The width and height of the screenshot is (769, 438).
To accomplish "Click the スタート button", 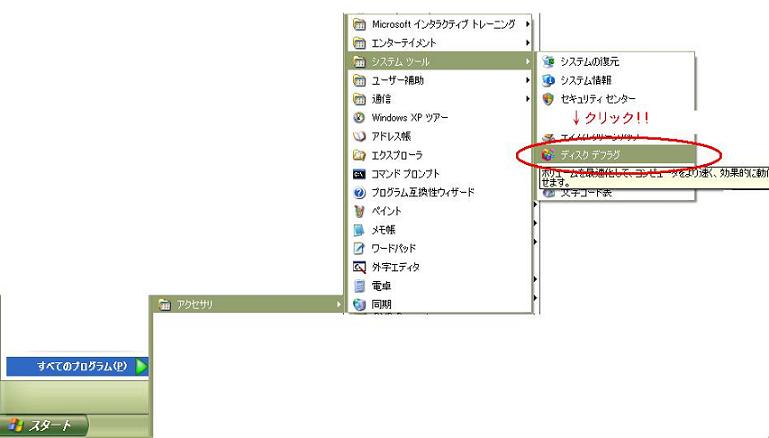I will [x=44, y=425].
